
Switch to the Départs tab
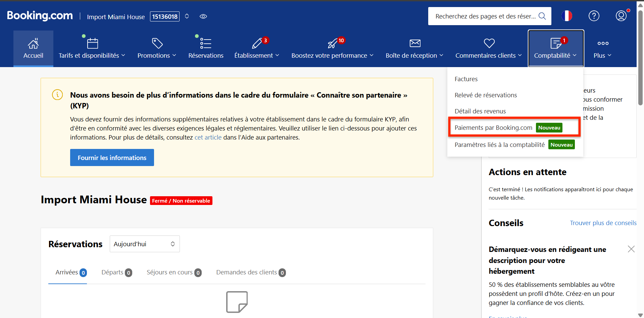point(116,272)
